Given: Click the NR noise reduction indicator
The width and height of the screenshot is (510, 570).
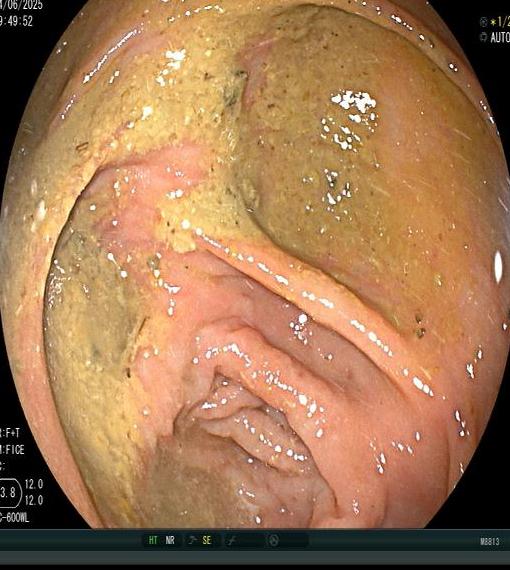Looking at the screenshot, I should pos(170,540).
